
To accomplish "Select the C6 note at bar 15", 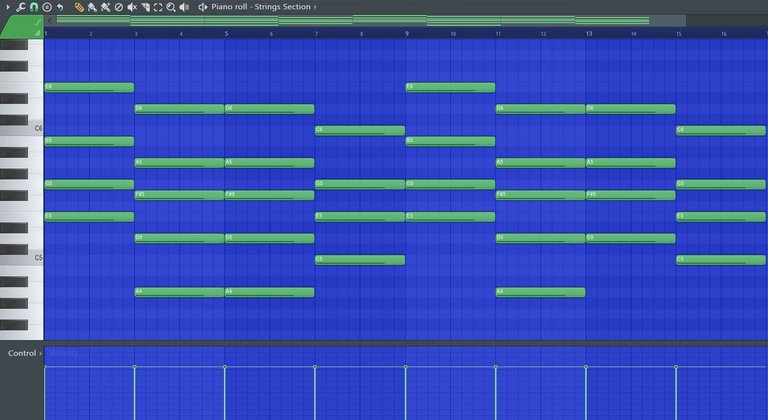I will pos(720,130).
